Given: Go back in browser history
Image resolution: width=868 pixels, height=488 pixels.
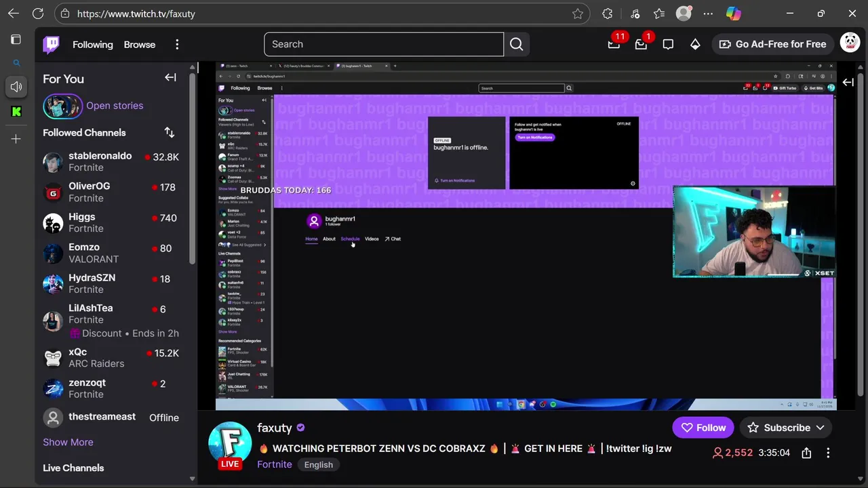Looking at the screenshot, I should (x=14, y=14).
